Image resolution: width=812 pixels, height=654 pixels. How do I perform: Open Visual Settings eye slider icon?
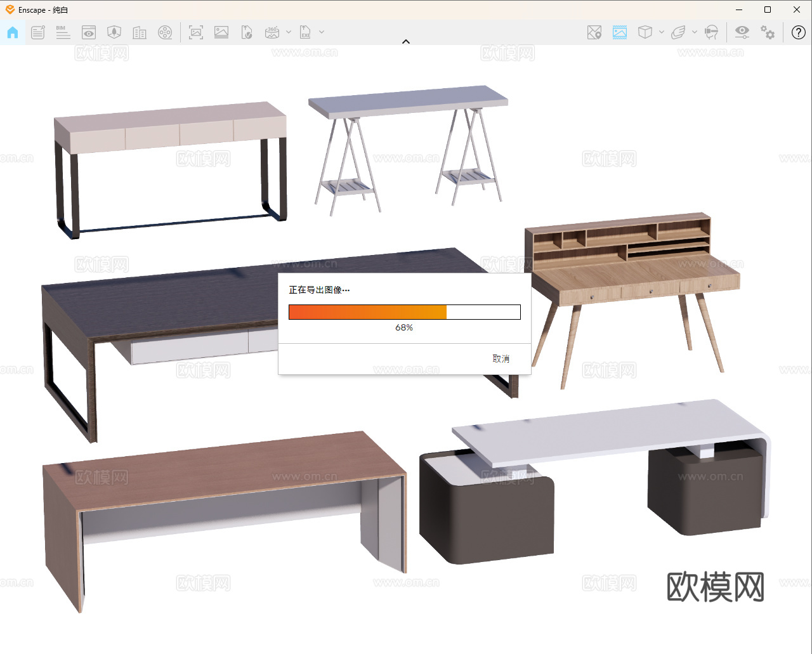742,32
